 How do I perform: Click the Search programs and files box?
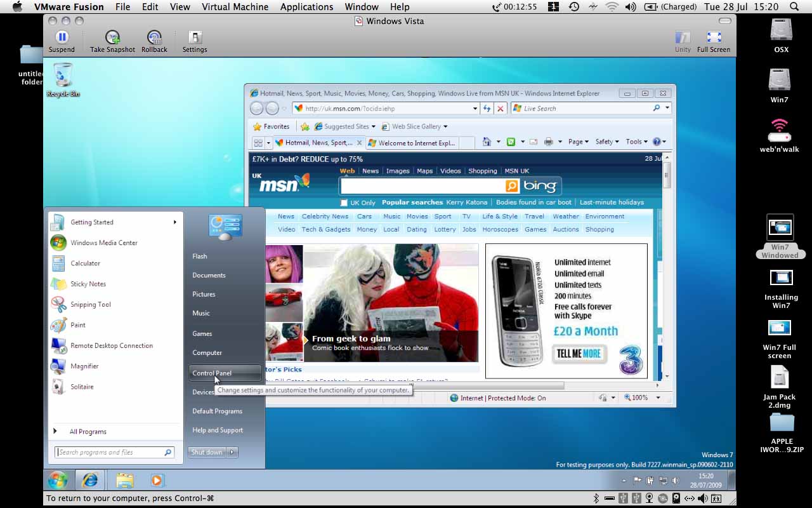tap(110, 453)
